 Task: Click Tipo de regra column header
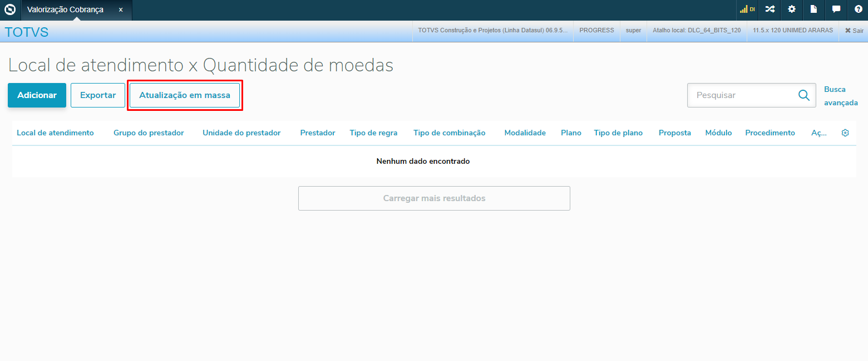coord(373,133)
